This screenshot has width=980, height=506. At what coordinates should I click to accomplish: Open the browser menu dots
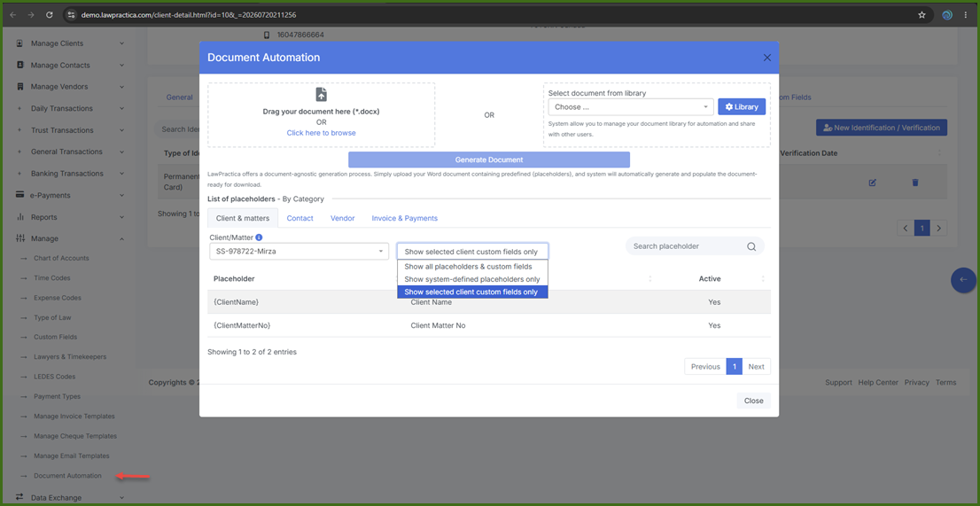pyautogui.click(x=966, y=14)
